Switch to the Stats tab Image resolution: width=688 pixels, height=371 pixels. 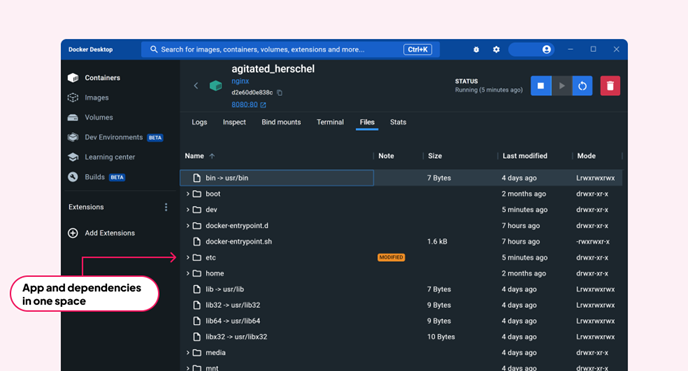coord(398,122)
